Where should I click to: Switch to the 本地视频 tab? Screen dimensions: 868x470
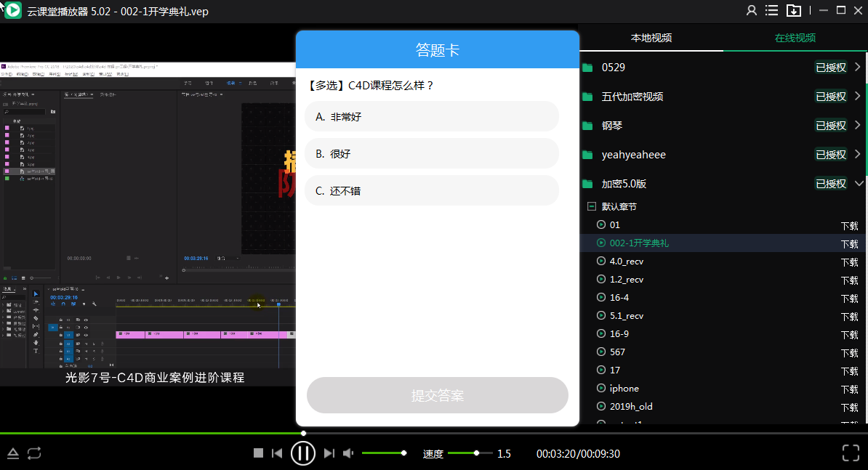651,38
